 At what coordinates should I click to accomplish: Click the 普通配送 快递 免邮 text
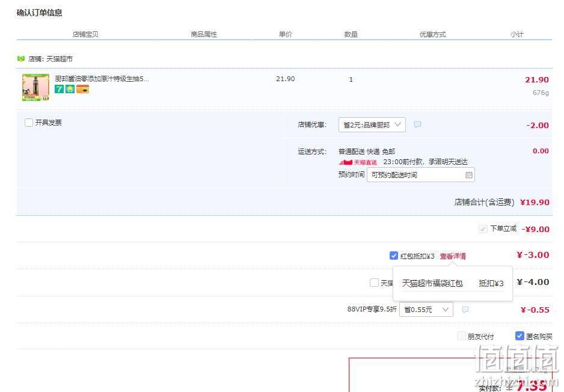pos(367,152)
